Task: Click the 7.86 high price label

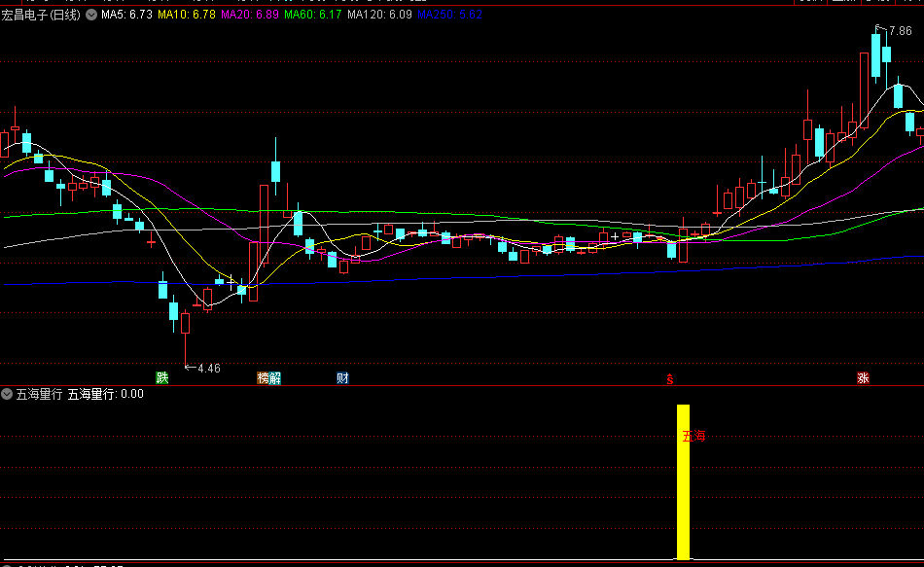Action: [900, 31]
